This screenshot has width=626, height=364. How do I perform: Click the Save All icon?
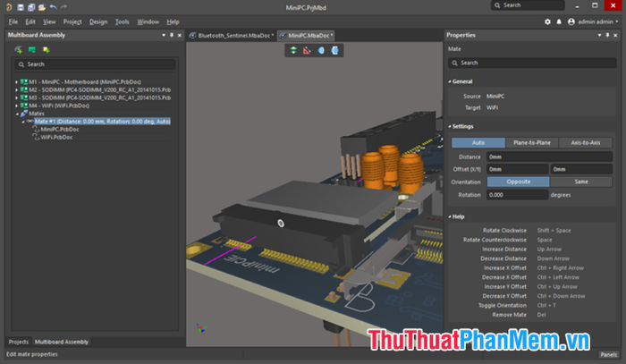tap(31, 7)
